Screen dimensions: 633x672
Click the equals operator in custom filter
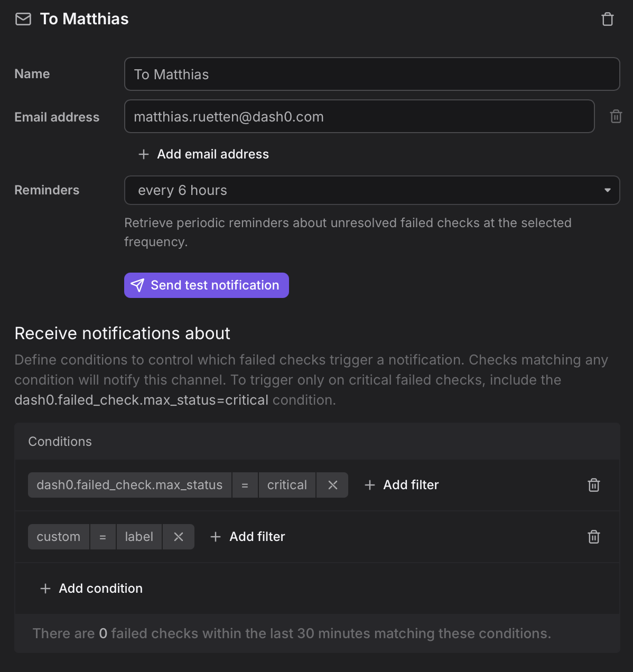(103, 537)
